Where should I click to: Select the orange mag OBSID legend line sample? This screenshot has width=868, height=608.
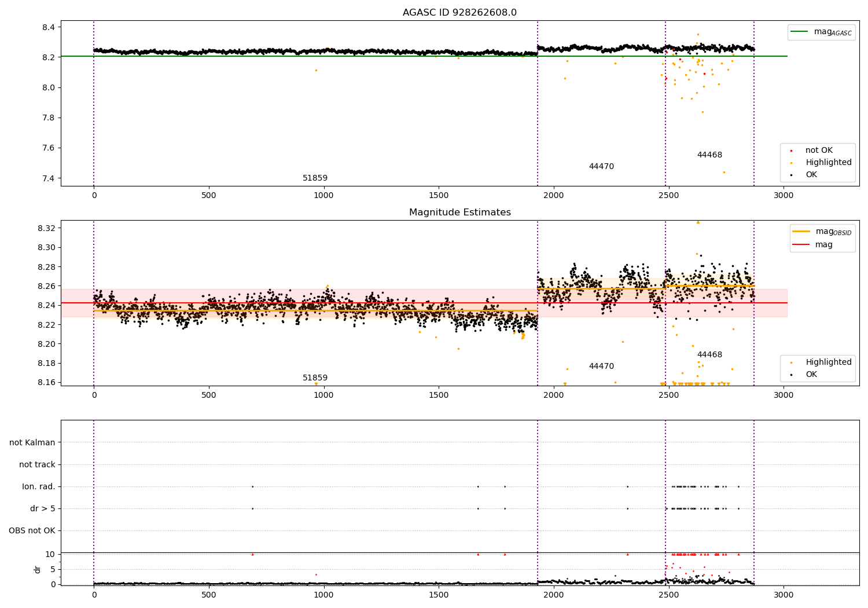[x=801, y=232]
